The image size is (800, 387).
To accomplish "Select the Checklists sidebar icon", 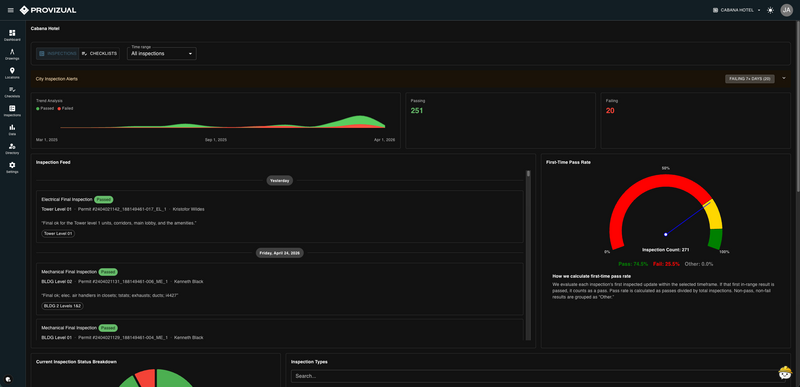I will click(12, 92).
